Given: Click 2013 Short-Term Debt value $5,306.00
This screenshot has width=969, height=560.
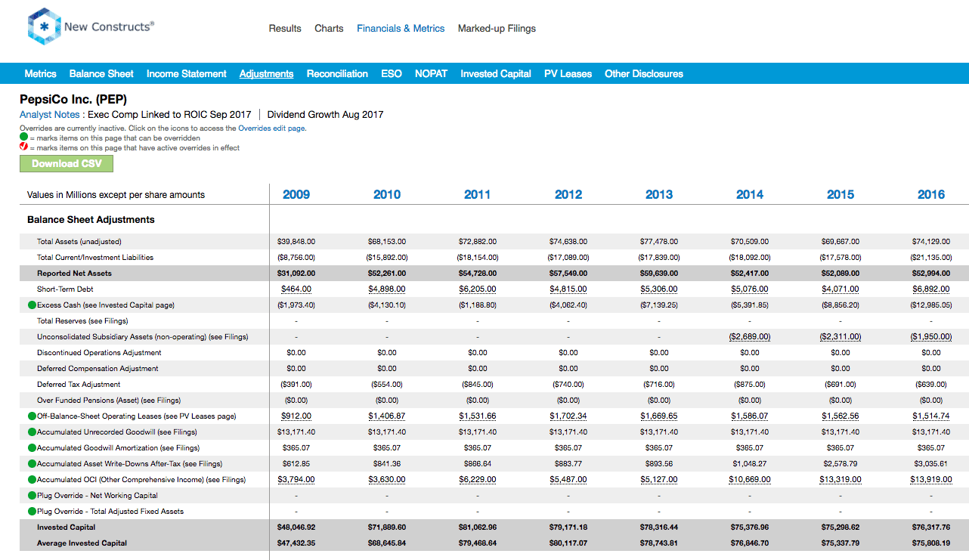Looking at the screenshot, I should (x=659, y=289).
